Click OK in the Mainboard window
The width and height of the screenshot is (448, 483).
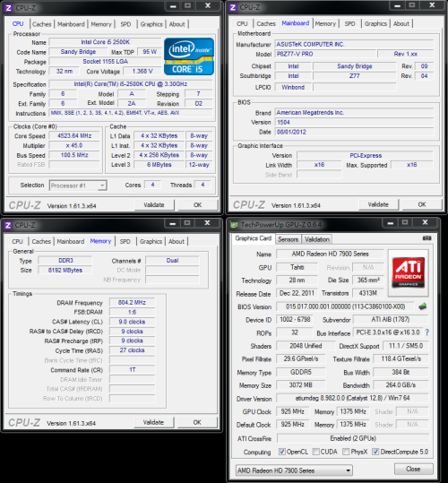[422, 204]
